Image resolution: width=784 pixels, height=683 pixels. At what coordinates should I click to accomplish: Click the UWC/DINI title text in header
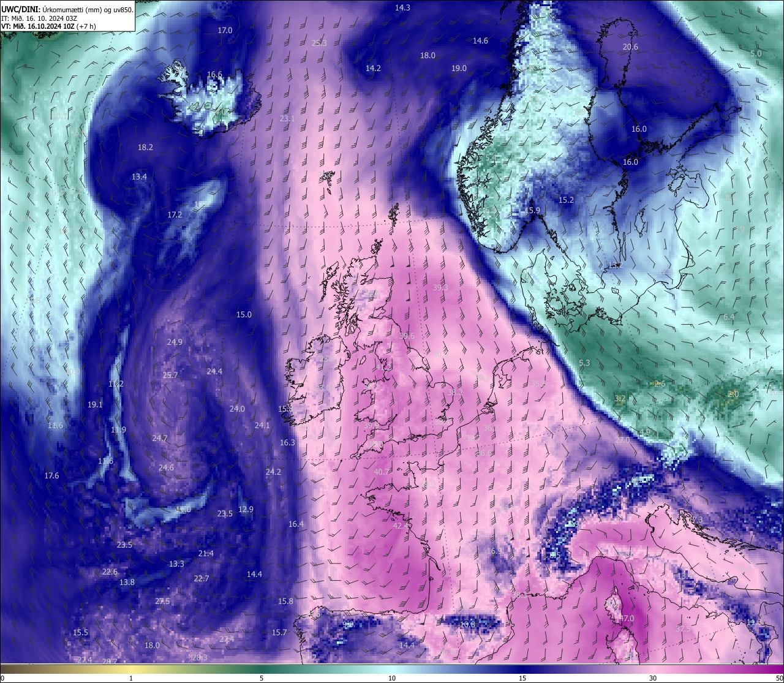[21, 9]
